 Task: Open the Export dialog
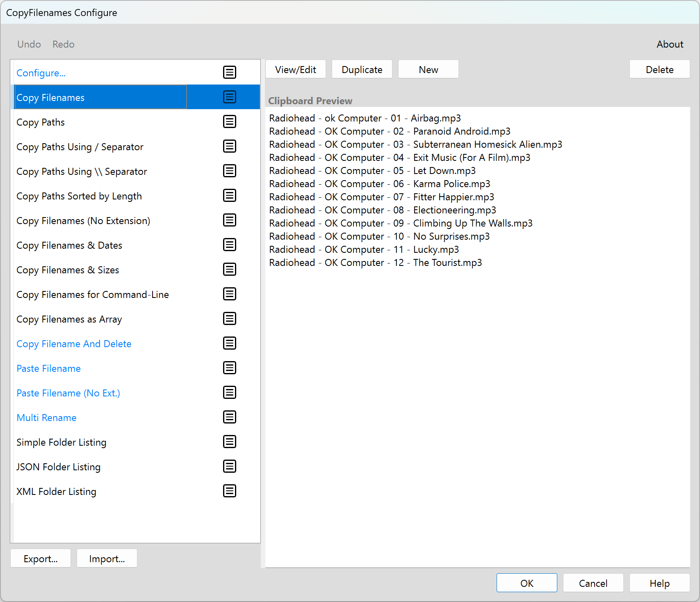(x=40, y=558)
